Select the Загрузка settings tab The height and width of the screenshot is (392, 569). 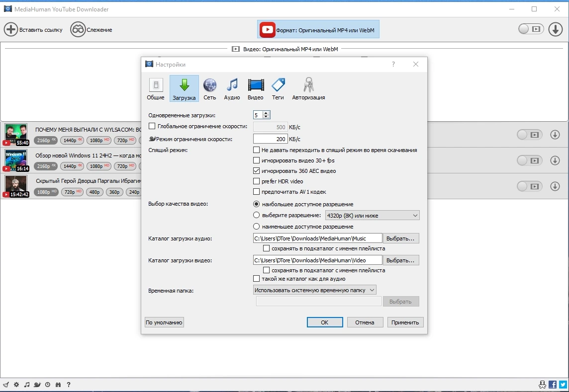click(184, 89)
